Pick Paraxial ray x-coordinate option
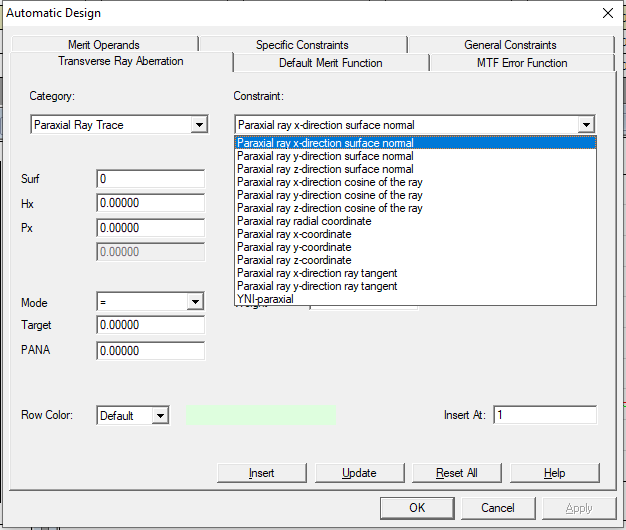Screen dimensions: 626x530 [x=415, y=234]
